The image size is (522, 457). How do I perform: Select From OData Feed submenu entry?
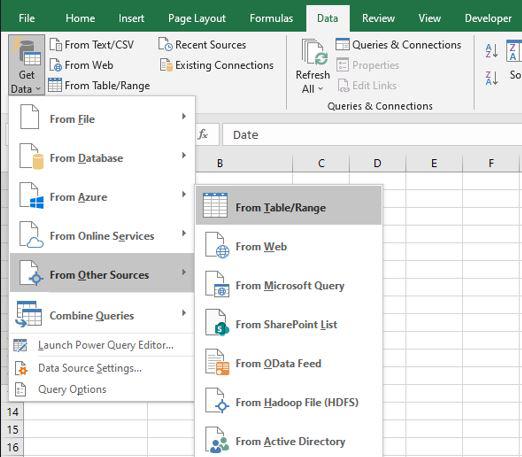[289, 363]
